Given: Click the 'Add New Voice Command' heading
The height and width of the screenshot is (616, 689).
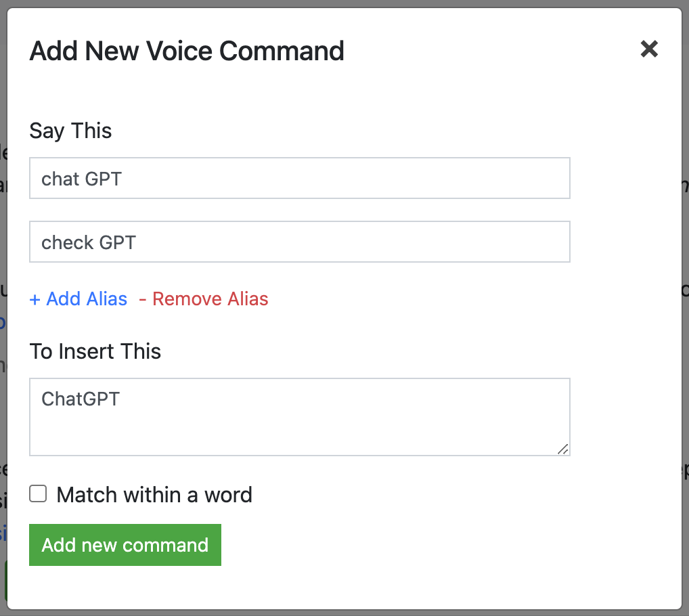Looking at the screenshot, I should 187,51.
